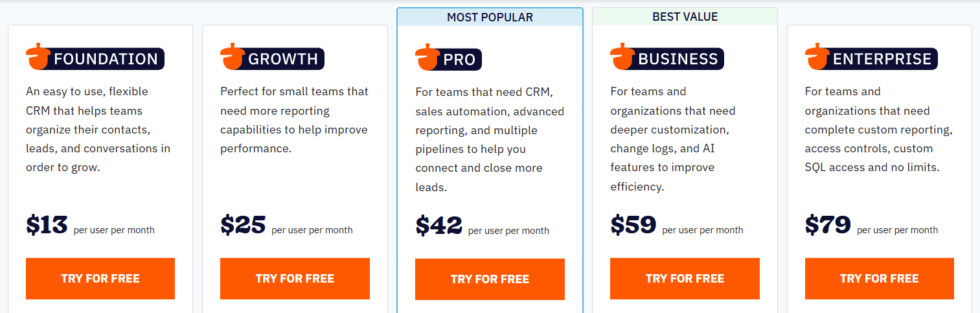Screen dimensions: 980x313
Task: Click the Growth plan description text
Action: [x=294, y=120]
